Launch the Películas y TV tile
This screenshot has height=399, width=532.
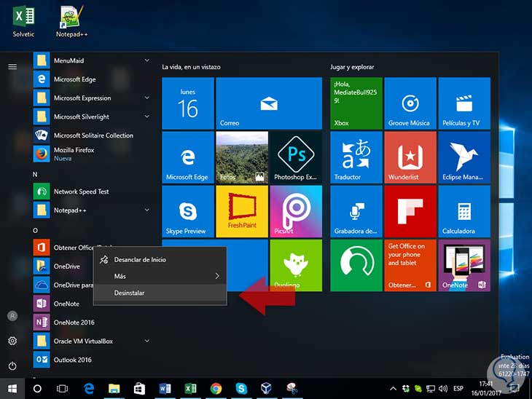(464, 103)
